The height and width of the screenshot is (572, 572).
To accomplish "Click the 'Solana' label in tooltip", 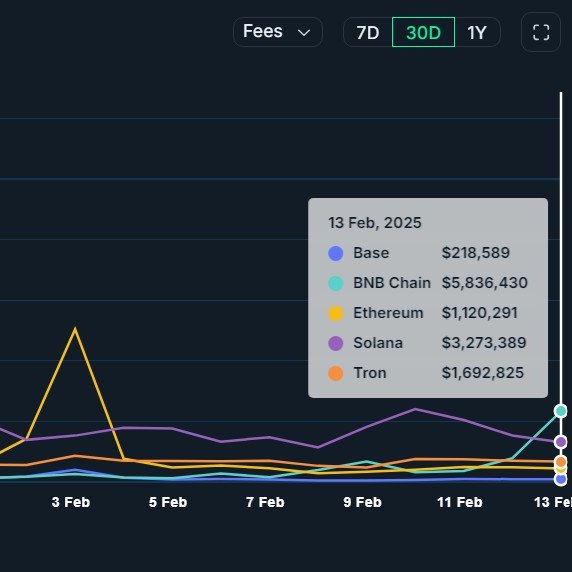I will (378, 343).
